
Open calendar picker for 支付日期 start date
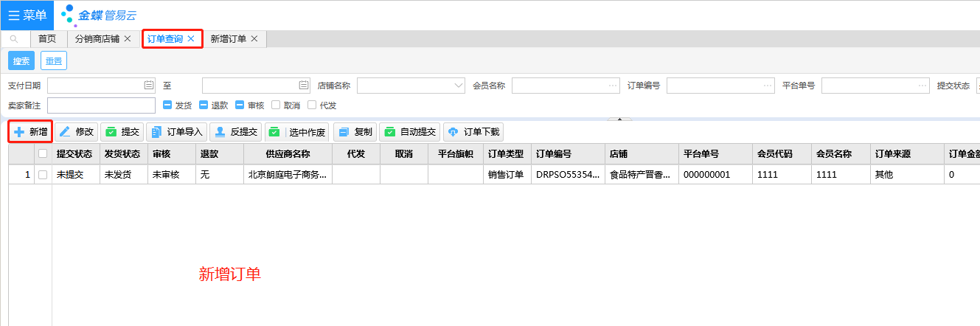149,86
